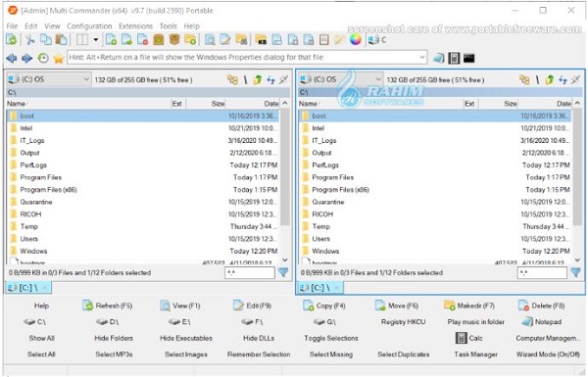Click the calculator icon beside command line
The height and width of the screenshot is (377, 588).
[454, 58]
